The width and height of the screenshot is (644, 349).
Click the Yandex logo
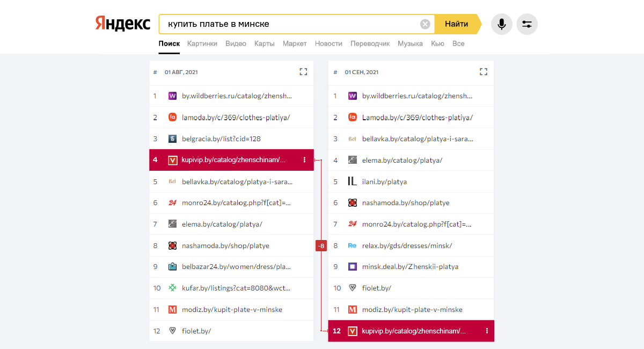[x=123, y=24]
